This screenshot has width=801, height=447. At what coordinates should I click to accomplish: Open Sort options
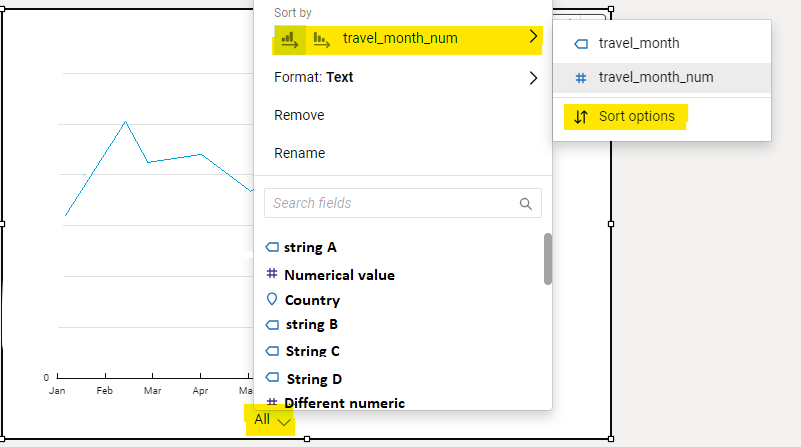coord(636,116)
